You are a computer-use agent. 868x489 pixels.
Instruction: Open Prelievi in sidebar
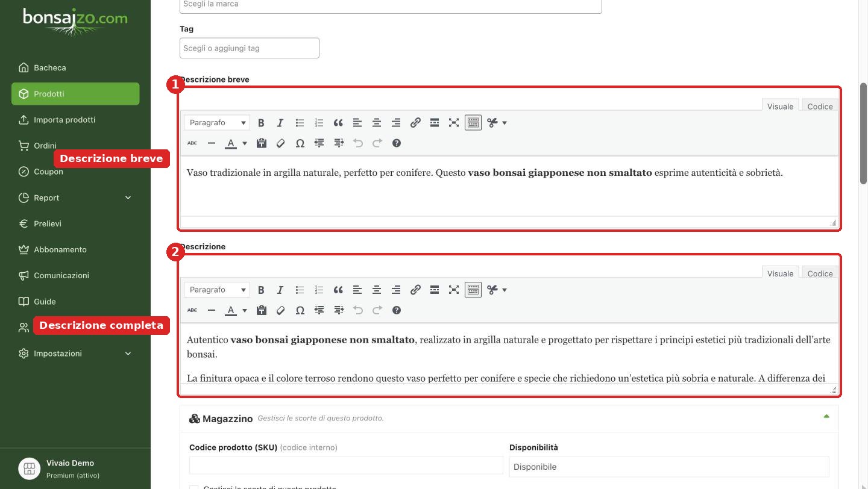click(75, 223)
